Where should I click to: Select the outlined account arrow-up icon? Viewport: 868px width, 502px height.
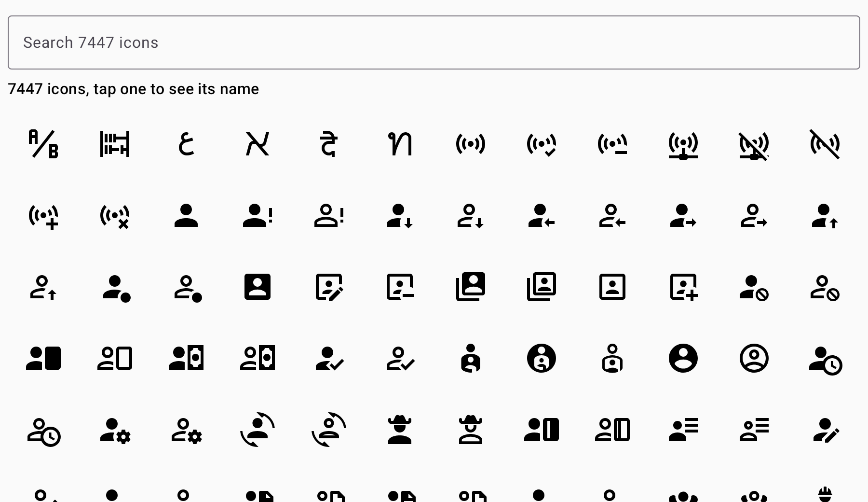(x=43, y=287)
